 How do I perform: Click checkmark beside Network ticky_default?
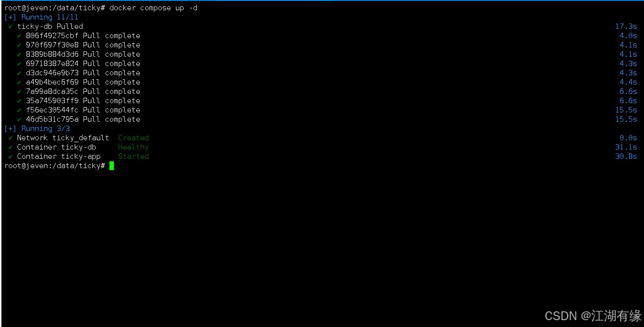coord(10,138)
